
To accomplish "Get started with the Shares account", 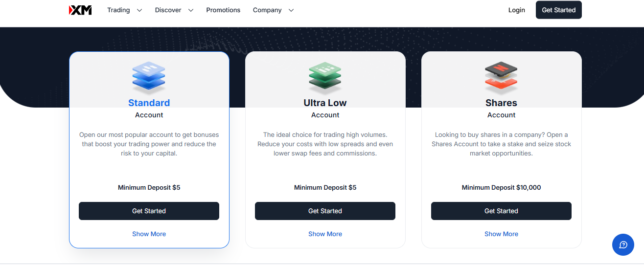I will point(501,211).
